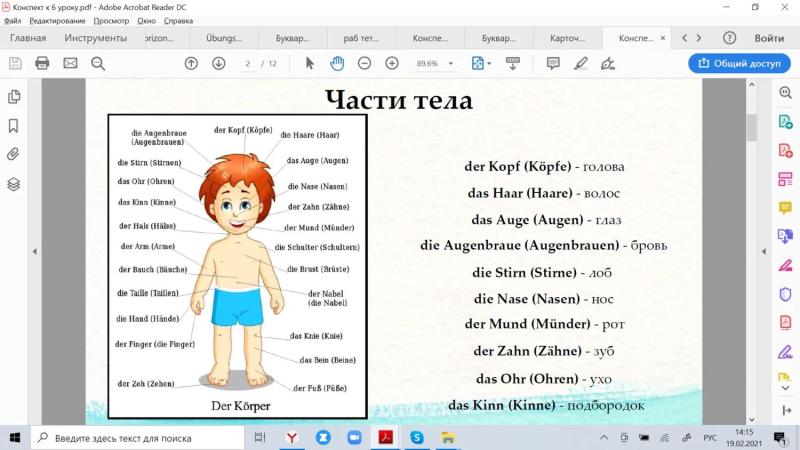Click the Print icon in toolbar

(x=42, y=63)
